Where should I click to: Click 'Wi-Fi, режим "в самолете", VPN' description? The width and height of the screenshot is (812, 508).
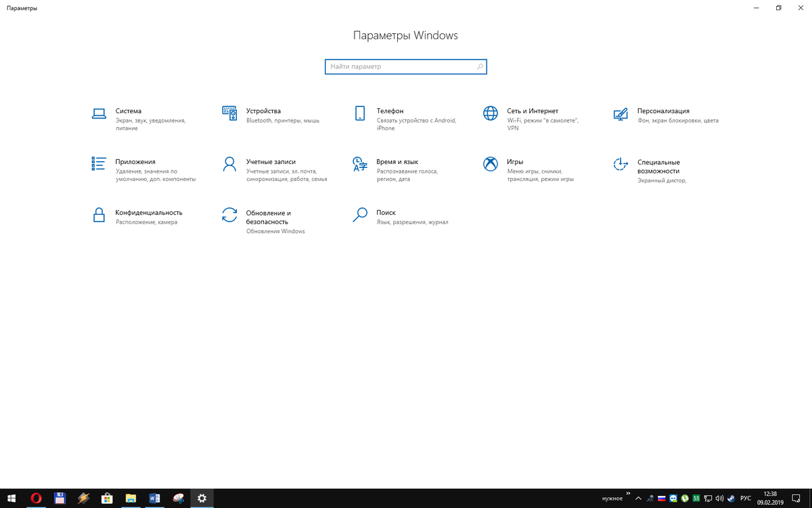(x=543, y=125)
